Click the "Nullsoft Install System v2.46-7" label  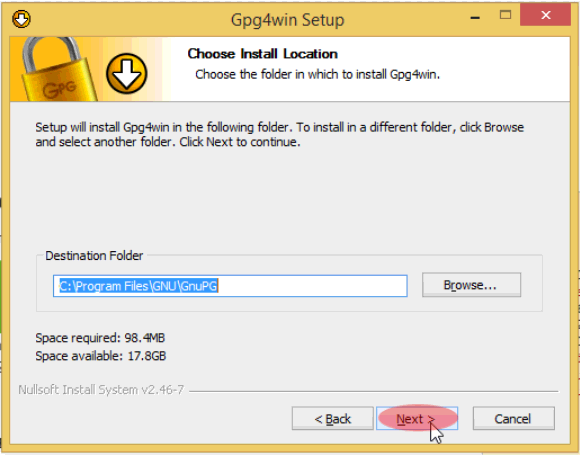[x=101, y=390]
